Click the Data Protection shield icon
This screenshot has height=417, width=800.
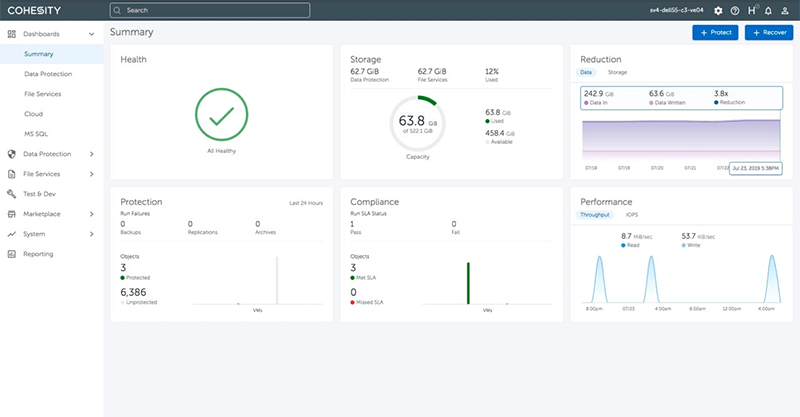12,154
